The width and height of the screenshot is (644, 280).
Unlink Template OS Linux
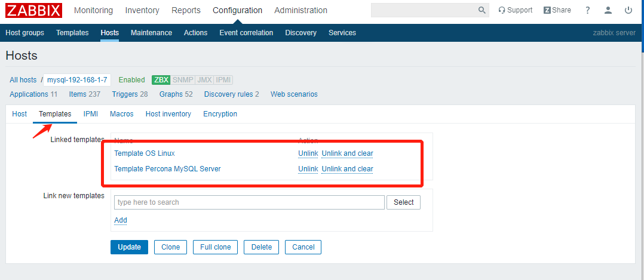click(x=308, y=153)
